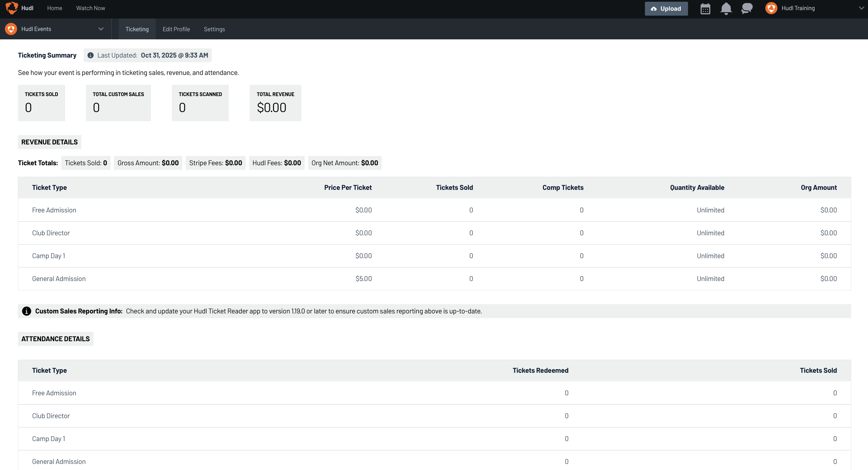Click the info icon beside Last Updated
This screenshot has width=868, height=470.
[90, 55]
